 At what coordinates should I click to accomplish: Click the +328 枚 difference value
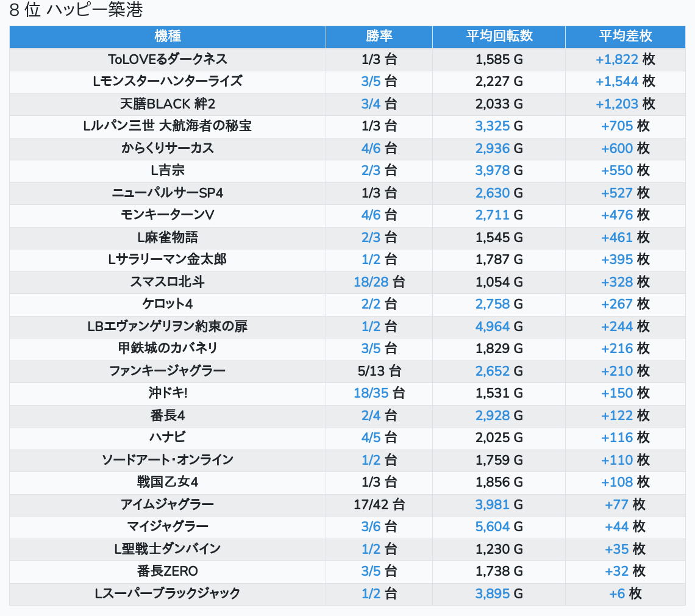point(625,282)
